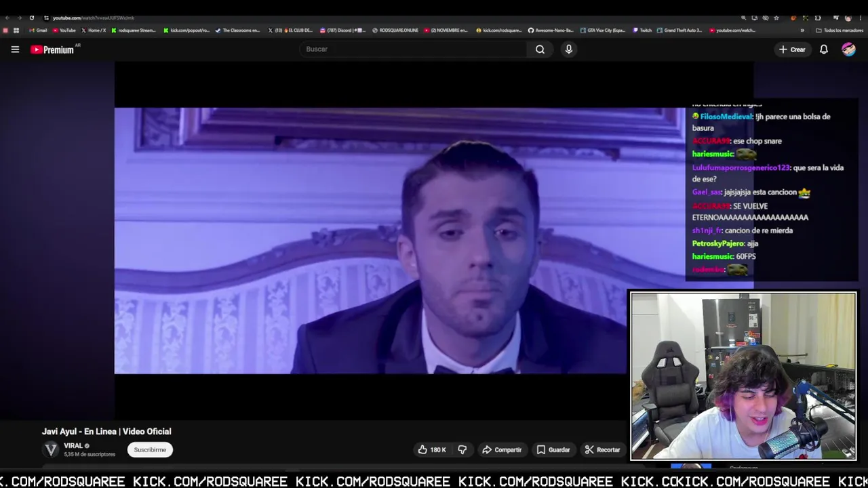
Task: Go back with browser back arrow
Action: (x=7, y=18)
